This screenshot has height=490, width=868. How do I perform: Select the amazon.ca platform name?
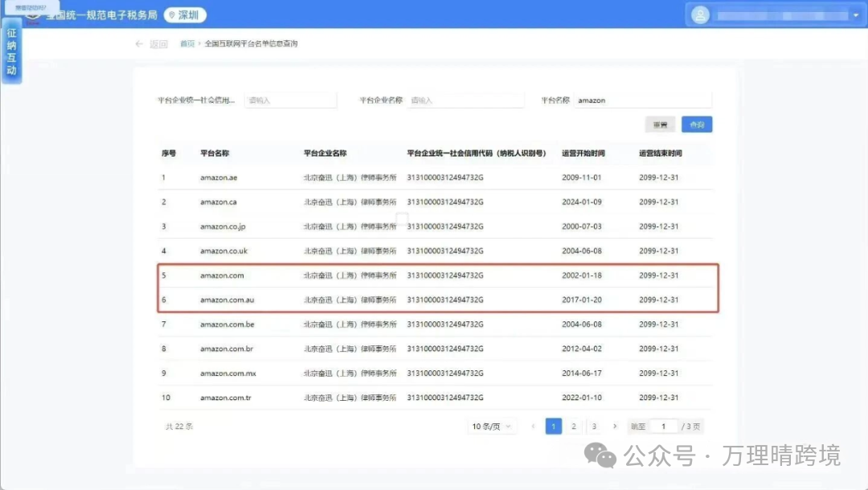click(218, 202)
